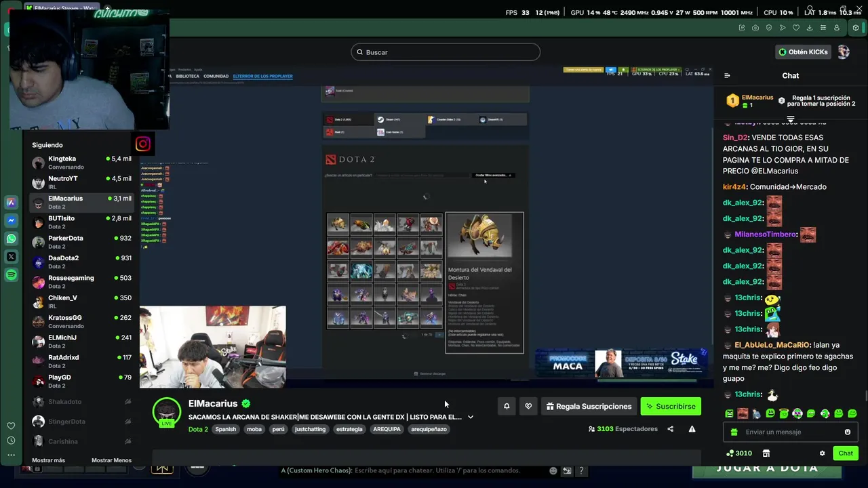Select the Spanish tag
The height and width of the screenshot is (488, 868).
[x=226, y=429]
